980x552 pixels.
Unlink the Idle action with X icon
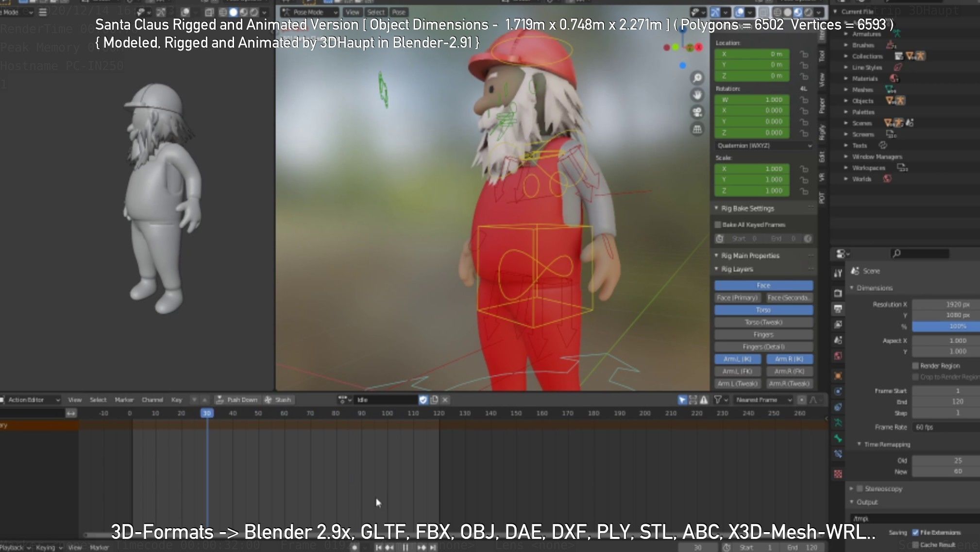pos(445,399)
